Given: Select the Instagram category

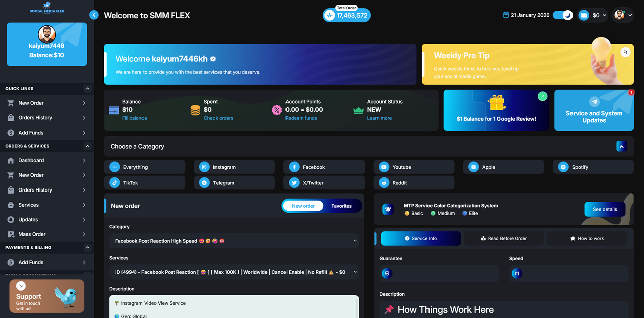Looking at the screenshot, I should click(235, 167).
